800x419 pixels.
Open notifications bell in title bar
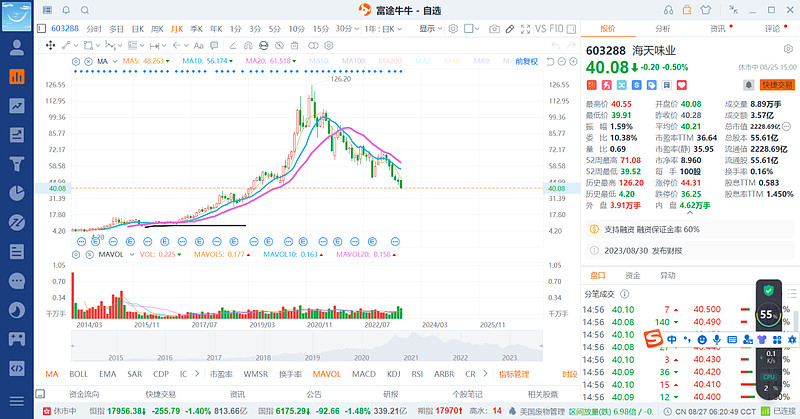[x=66, y=10]
